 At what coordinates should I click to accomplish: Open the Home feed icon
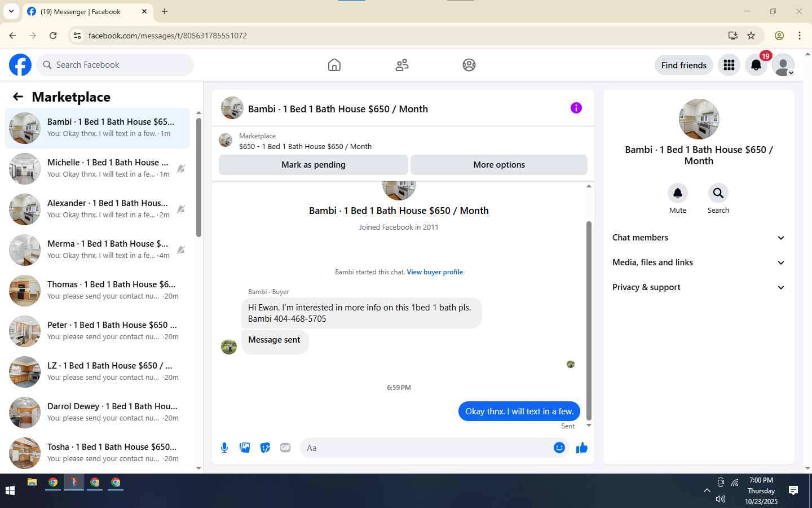click(x=334, y=65)
